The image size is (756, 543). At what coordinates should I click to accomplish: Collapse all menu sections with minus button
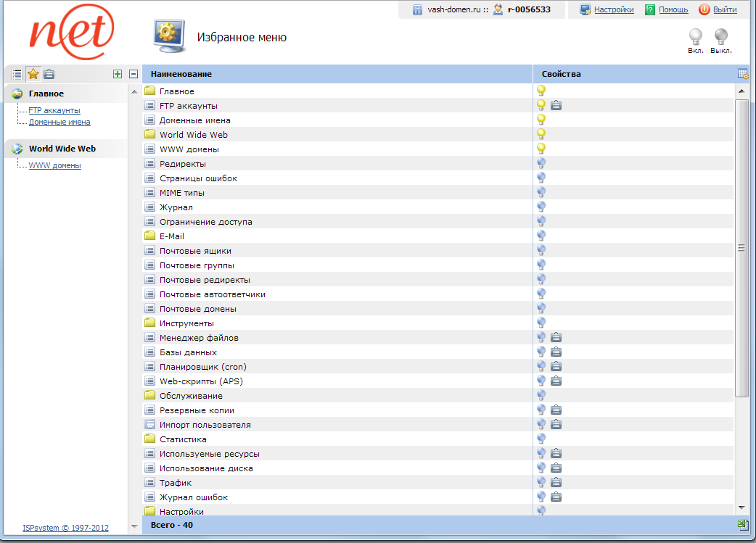coord(133,74)
